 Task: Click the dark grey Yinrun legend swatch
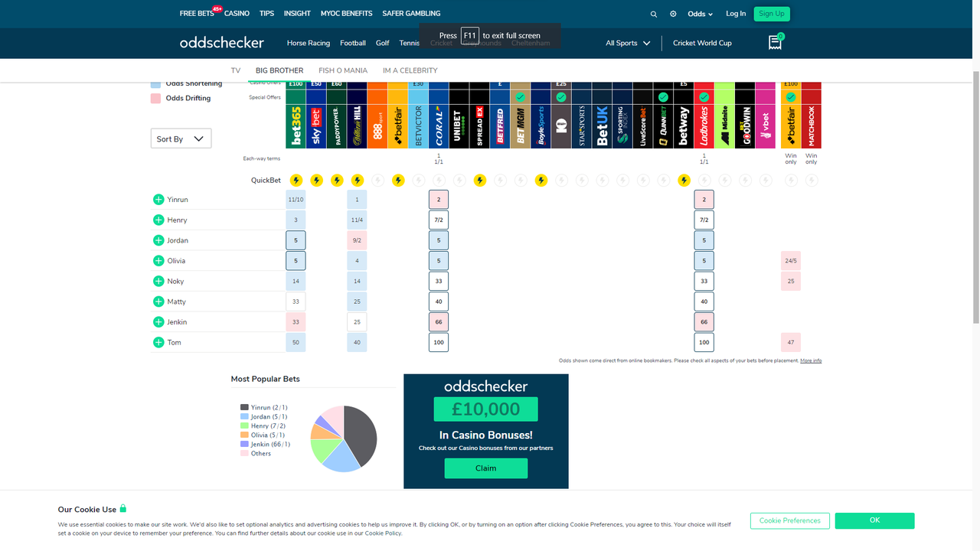[244, 408]
